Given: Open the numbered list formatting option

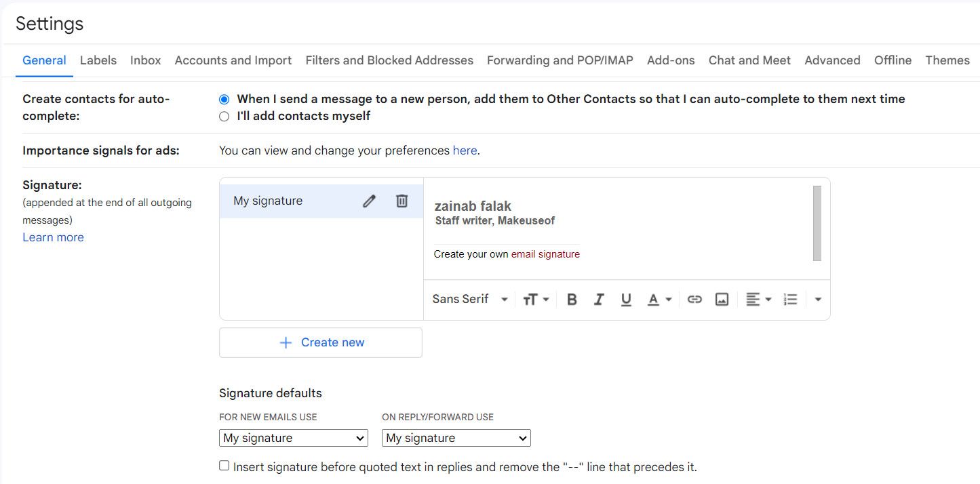Looking at the screenshot, I should [789, 299].
